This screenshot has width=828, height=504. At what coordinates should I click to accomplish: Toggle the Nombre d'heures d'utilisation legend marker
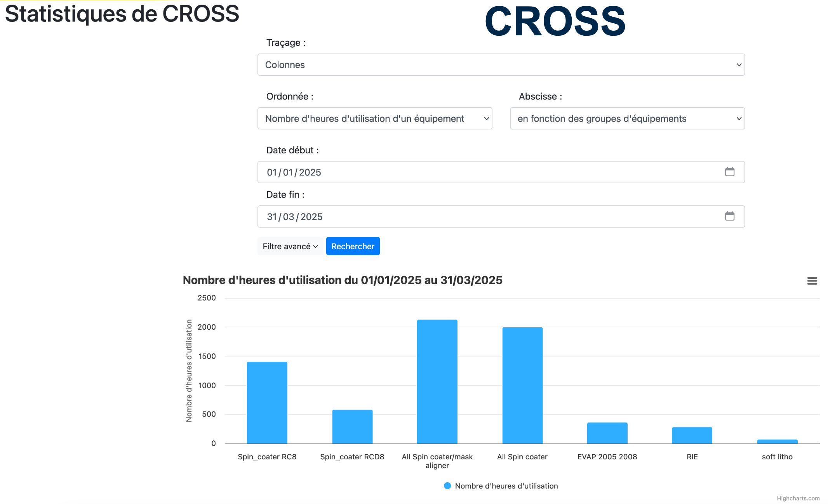447,486
